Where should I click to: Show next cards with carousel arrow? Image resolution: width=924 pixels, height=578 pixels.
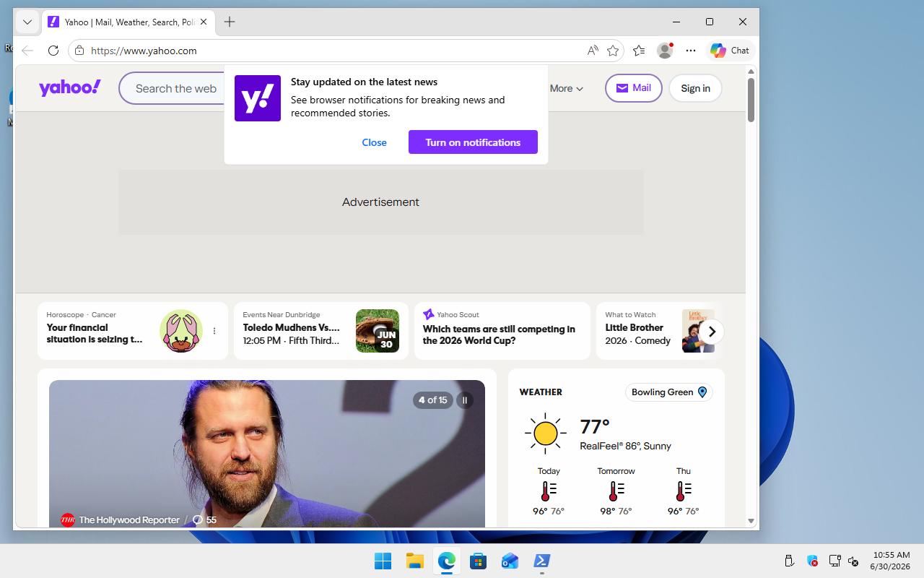point(712,332)
